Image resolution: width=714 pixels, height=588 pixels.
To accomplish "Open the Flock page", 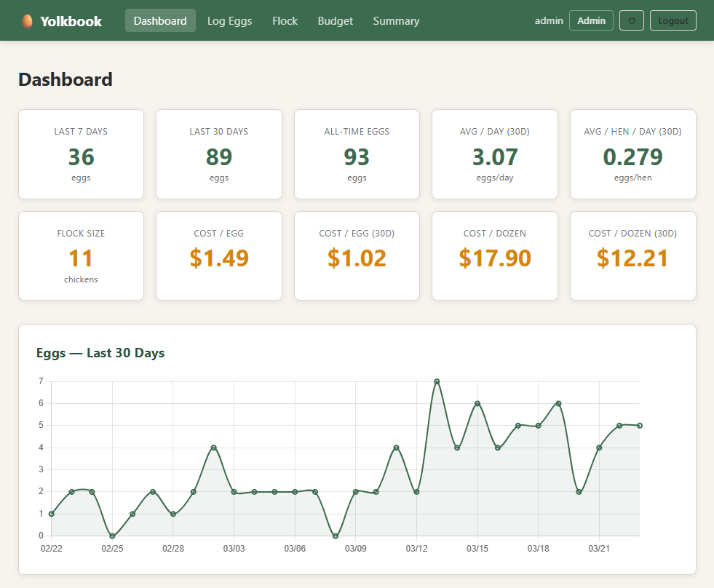I will coord(285,21).
